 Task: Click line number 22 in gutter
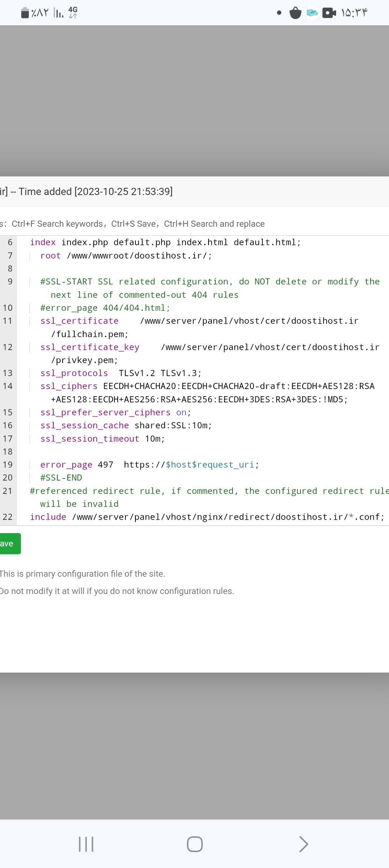(x=8, y=517)
